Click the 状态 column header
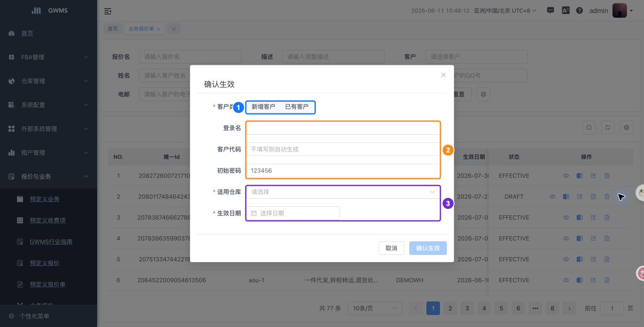The image size is (644, 327). coord(514,157)
